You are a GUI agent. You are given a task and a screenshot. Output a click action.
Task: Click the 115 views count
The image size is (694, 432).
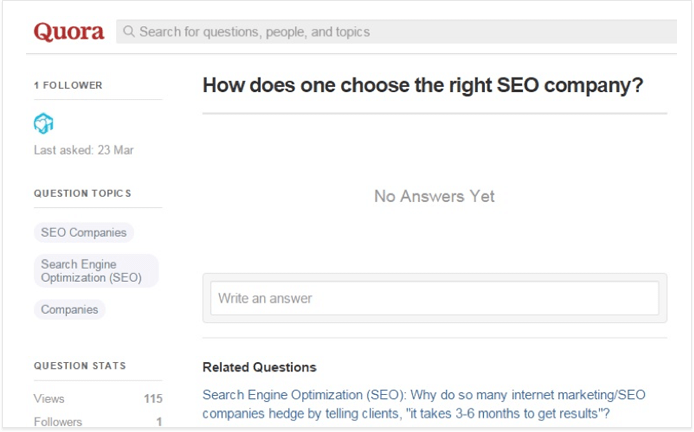point(153,399)
